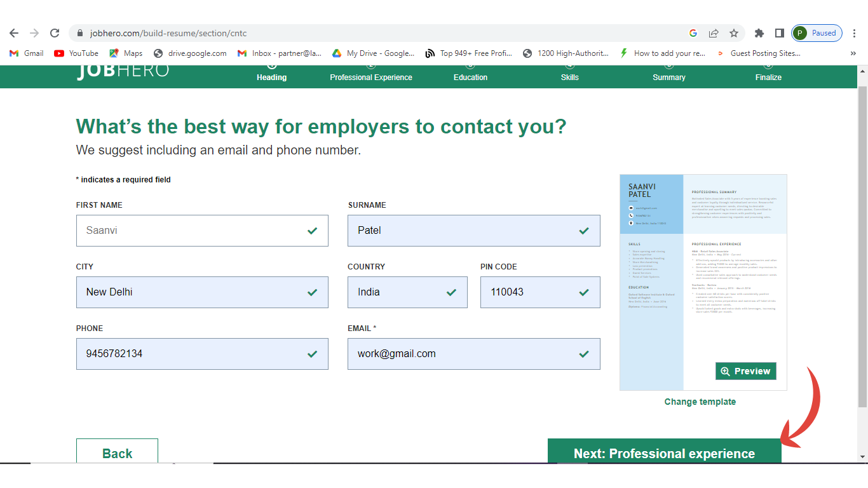Click the Google icon in address bar
Image resolution: width=868 pixels, height=488 pixels.
693,33
